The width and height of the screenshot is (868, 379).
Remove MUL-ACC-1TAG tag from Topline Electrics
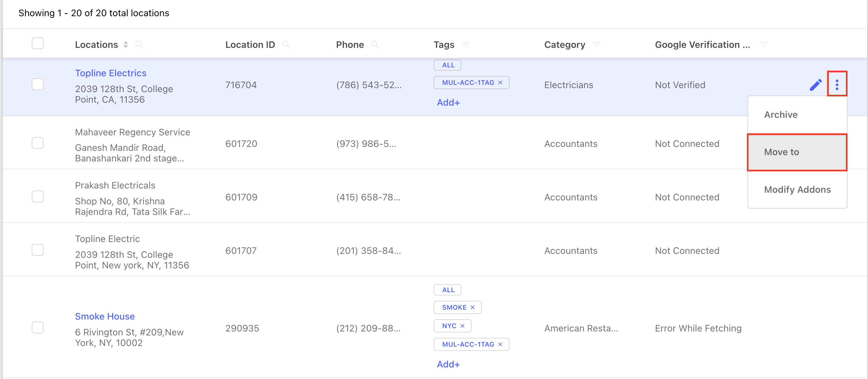[x=500, y=83]
